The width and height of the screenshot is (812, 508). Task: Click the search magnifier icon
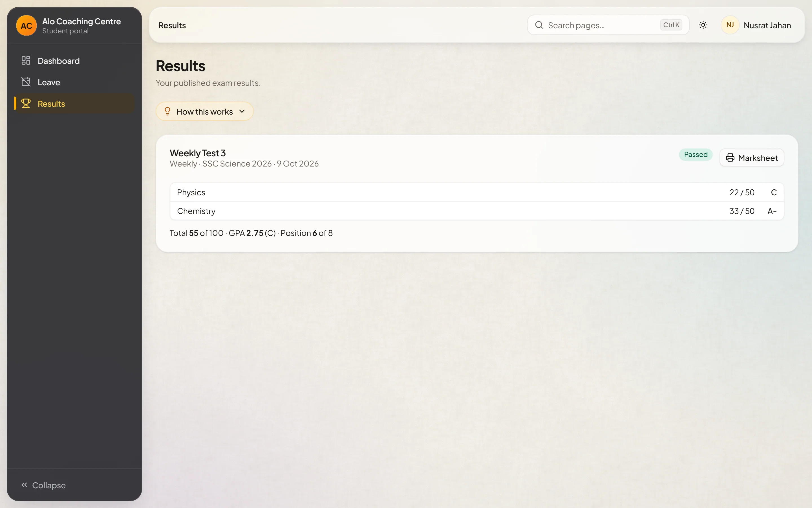click(539, 25)
